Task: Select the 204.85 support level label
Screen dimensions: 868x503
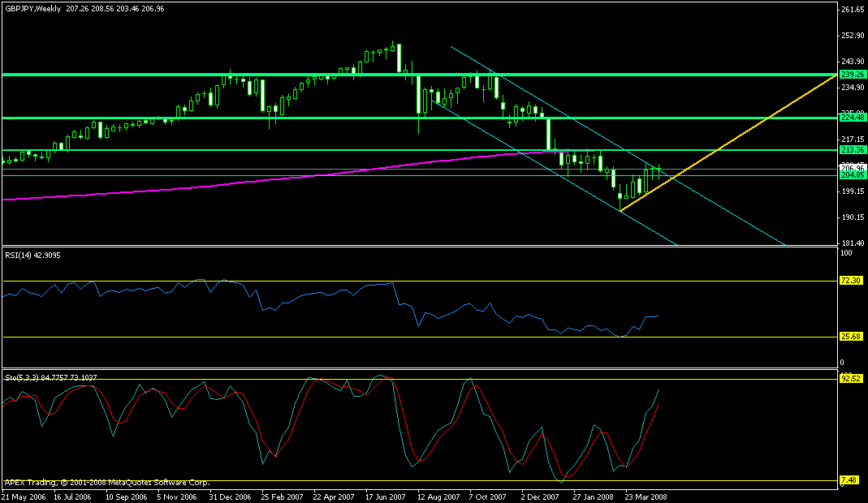Action: (852, 175)
